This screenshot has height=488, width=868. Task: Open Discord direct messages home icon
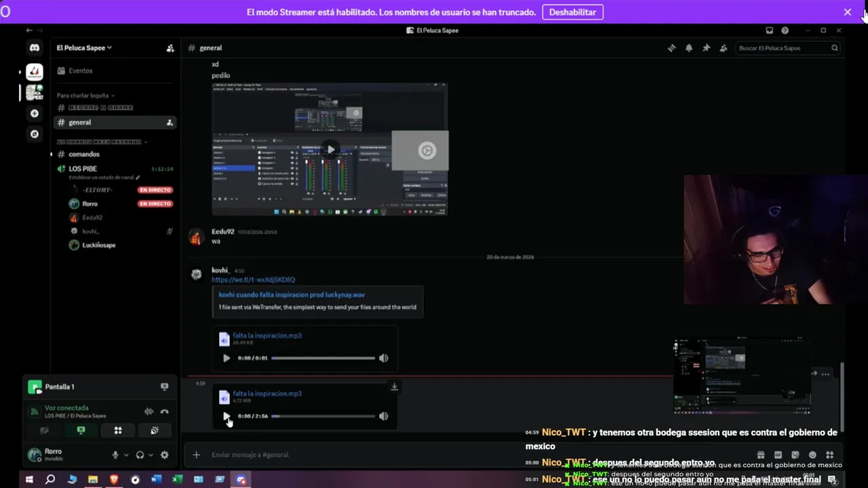(35, 48)
